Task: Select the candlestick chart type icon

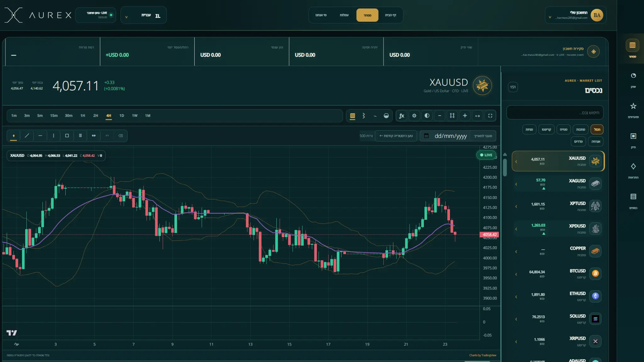Action: pos(353,116)
